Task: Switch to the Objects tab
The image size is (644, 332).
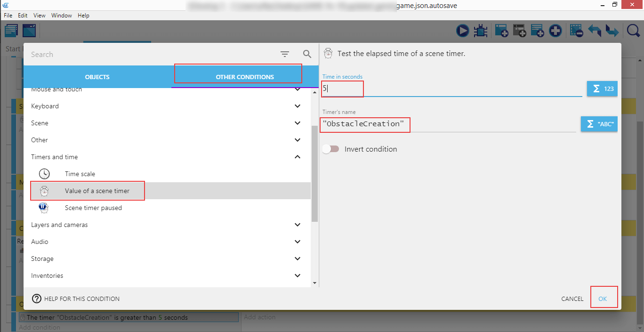Action: click(x=97, y=77)
